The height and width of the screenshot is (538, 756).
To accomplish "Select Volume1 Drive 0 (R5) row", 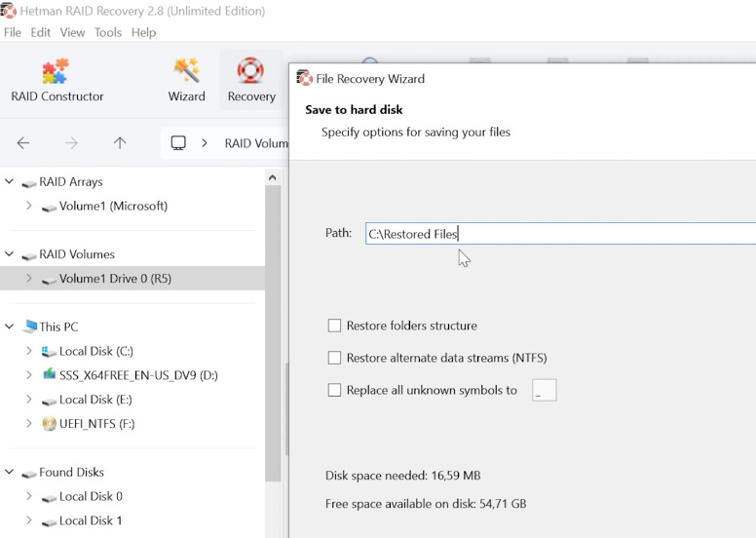I will pyautogui.click(x=132, y=279).
